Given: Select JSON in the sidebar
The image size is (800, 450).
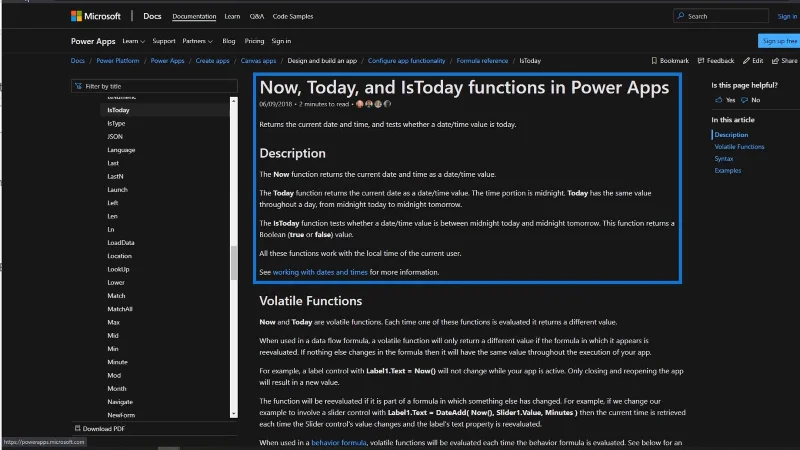Looking at the screenshot, I should [115, 136].
